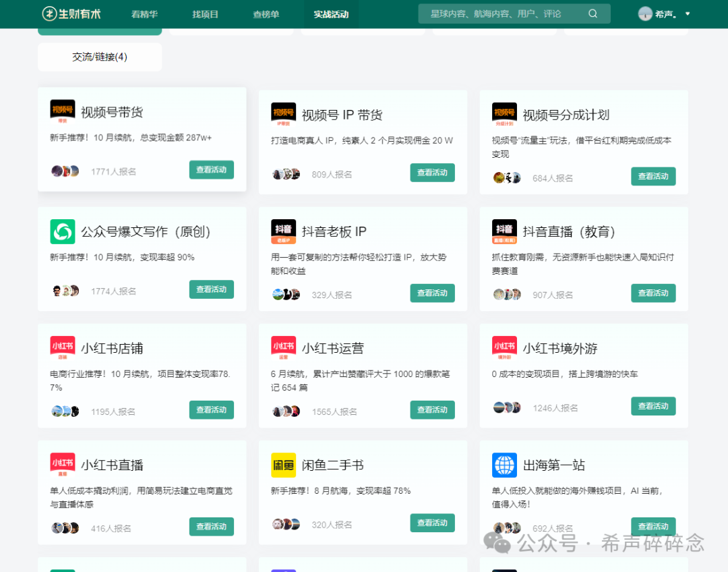This screenshot has width=728, height=572.
Task: Click 查看活动 on 视频号带货 card
Action: tap(211, 170)
